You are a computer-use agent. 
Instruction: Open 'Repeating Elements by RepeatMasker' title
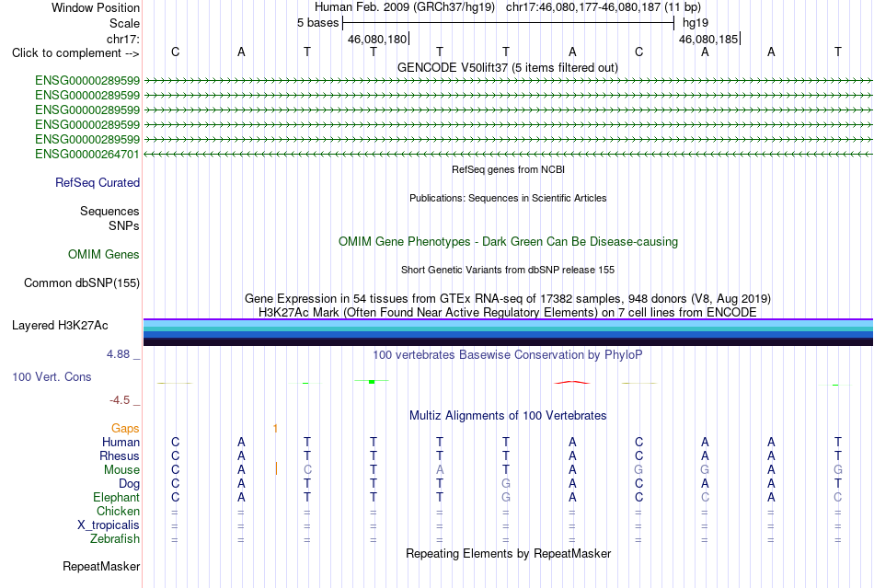(509, 553)
